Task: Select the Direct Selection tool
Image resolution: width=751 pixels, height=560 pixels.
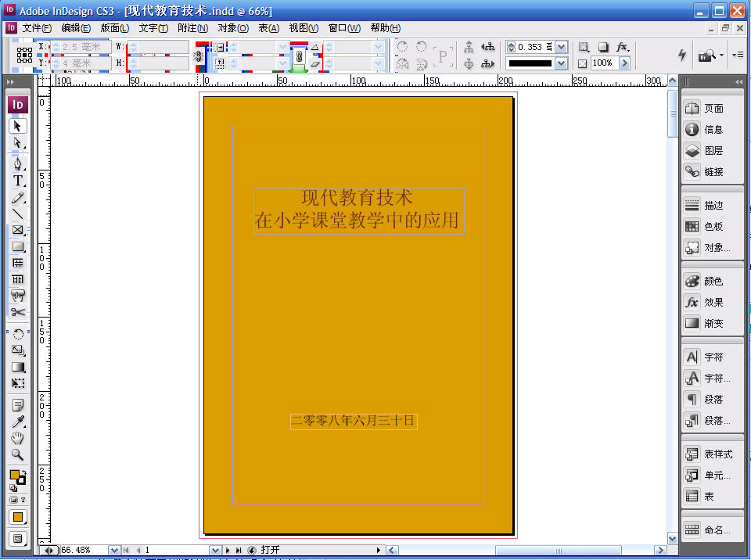Action: pos(18,143)
